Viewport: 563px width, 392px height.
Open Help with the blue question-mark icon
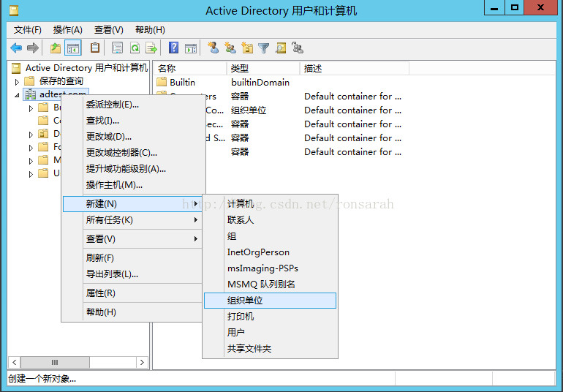pyautogui.click(x=174, y=48)
